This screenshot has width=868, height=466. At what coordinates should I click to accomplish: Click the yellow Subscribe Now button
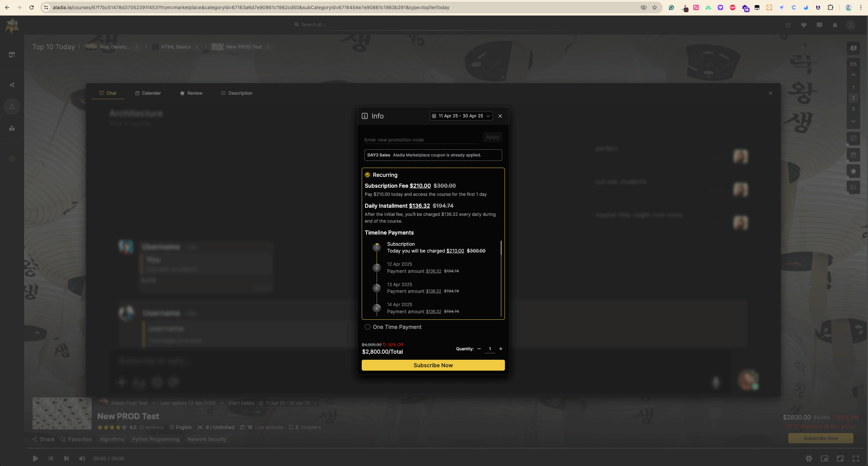click(x=433, y=365)
